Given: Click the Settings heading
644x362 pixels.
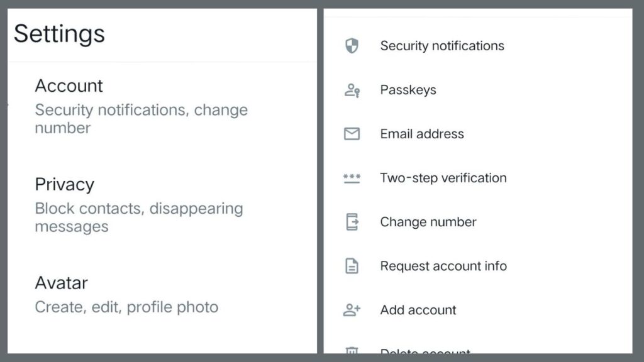Looking at the screenshot, I should pyautogui.click(x=59, y=35).
